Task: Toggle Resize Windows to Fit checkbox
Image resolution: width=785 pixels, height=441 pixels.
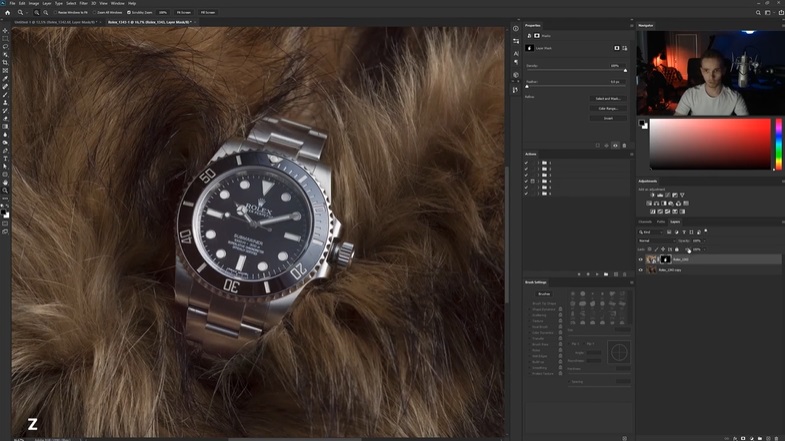Action: pyautogui.click(x=56, y=13)
